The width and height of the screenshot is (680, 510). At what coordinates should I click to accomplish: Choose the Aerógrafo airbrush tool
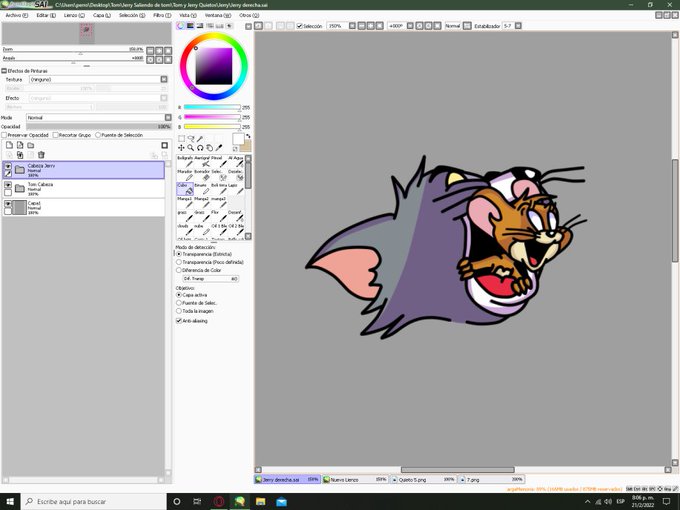[x=202, y=161]
